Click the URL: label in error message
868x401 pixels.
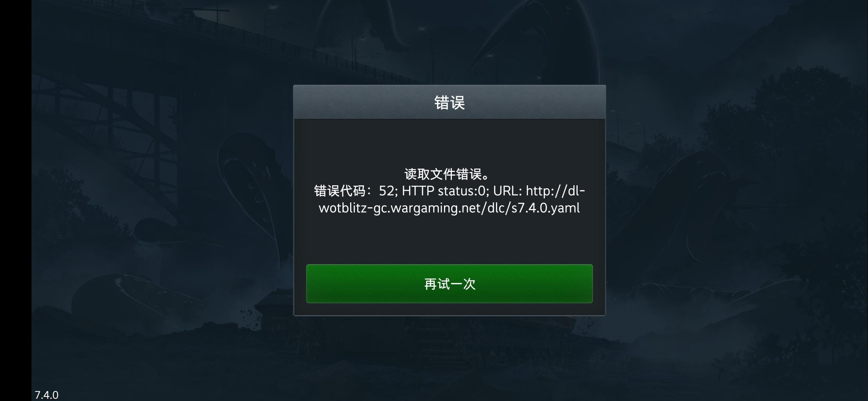point(507,191)
